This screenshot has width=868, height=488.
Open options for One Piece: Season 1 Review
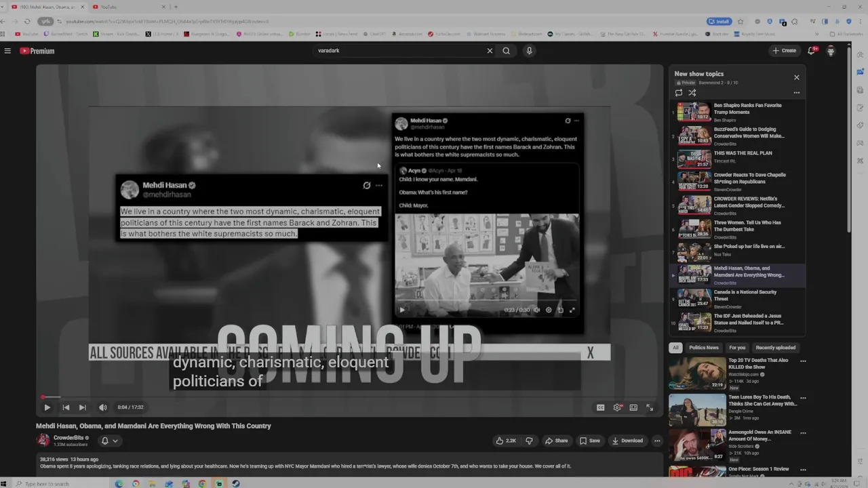[803, 470]
